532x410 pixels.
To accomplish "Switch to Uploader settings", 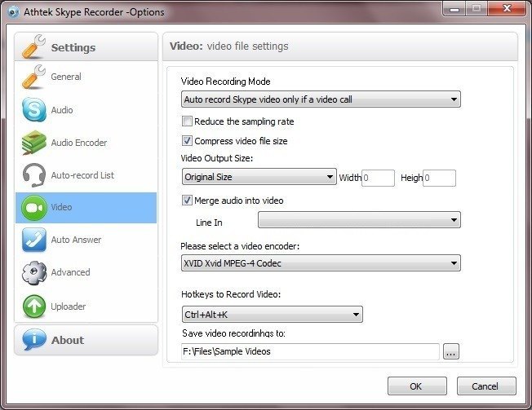I will click(x=86, y=306).
